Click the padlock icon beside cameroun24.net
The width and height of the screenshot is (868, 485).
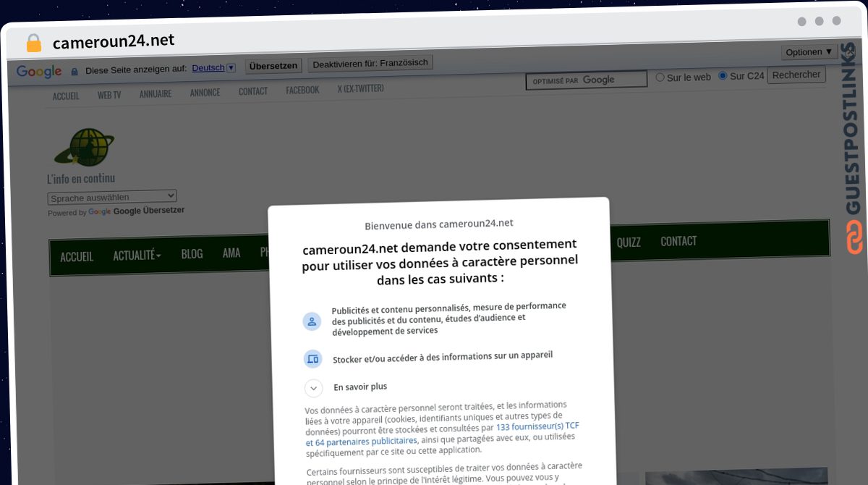34,43
